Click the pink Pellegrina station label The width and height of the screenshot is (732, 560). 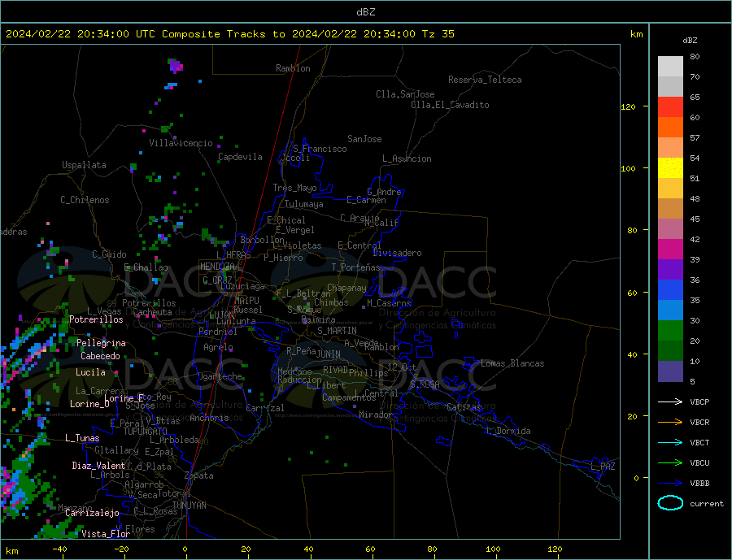pos(101,343)
